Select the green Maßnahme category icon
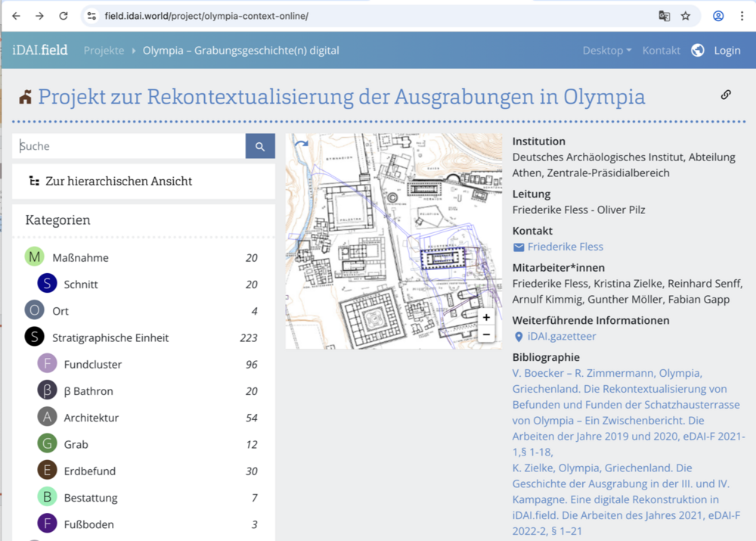 click(34, 257)
